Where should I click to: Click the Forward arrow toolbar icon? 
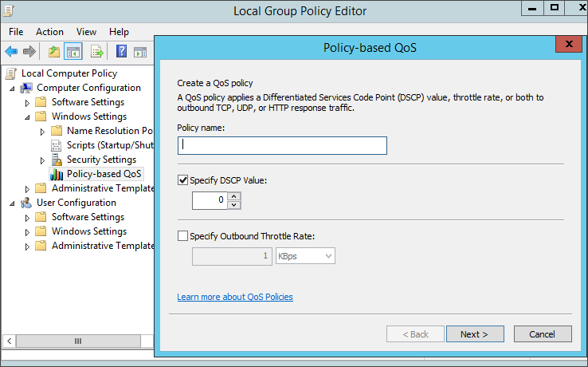click(x=29, y=52)
